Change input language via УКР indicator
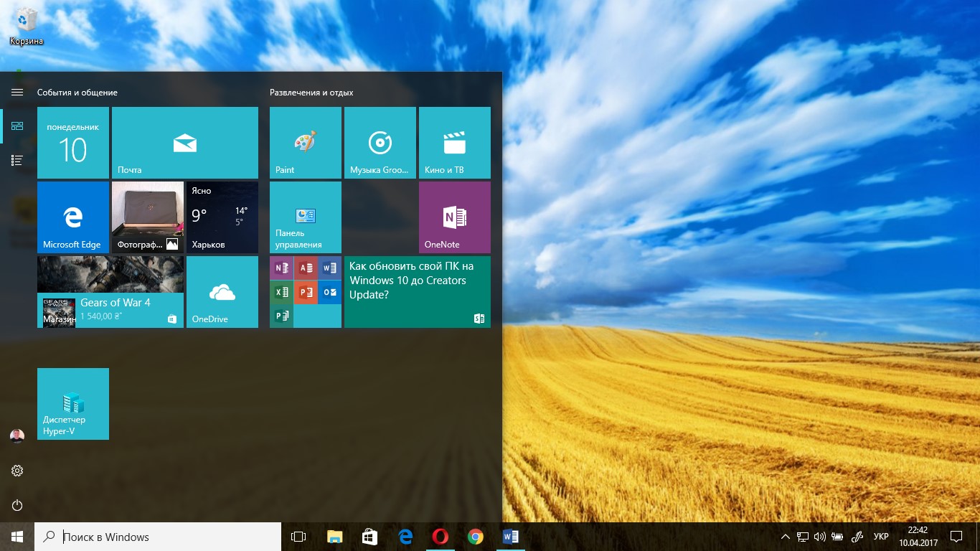This screenshot has height=551, width=980. tap(881, 537)
